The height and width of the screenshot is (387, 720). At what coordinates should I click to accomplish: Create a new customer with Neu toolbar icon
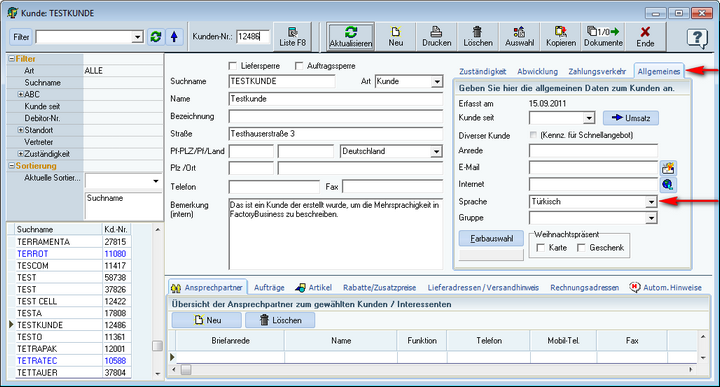pyautogui.click(x=395, y=36)
